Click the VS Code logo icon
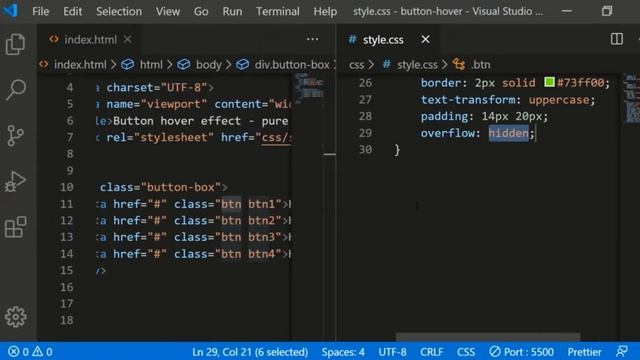 click(x=10, y=10)
